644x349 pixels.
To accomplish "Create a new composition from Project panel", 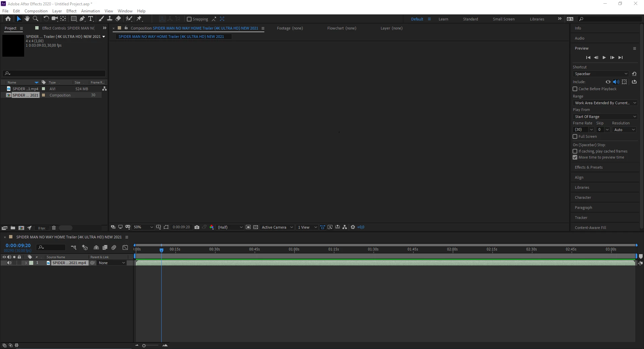I will click(x=21, y=228).
